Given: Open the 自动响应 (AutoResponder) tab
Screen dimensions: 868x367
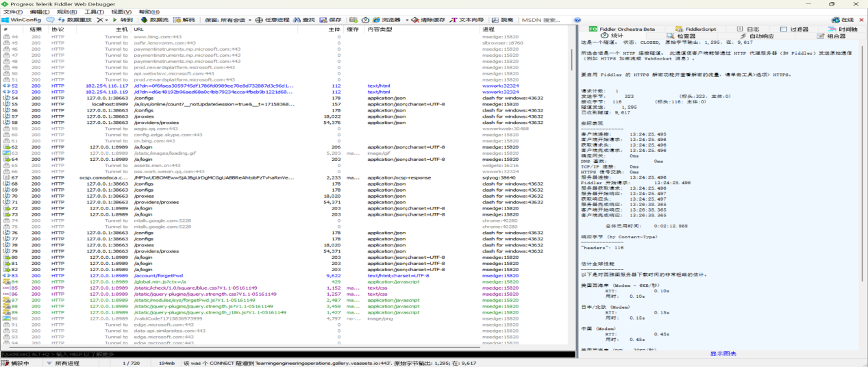Looking at the screenshot, I should tap(755, 36).
